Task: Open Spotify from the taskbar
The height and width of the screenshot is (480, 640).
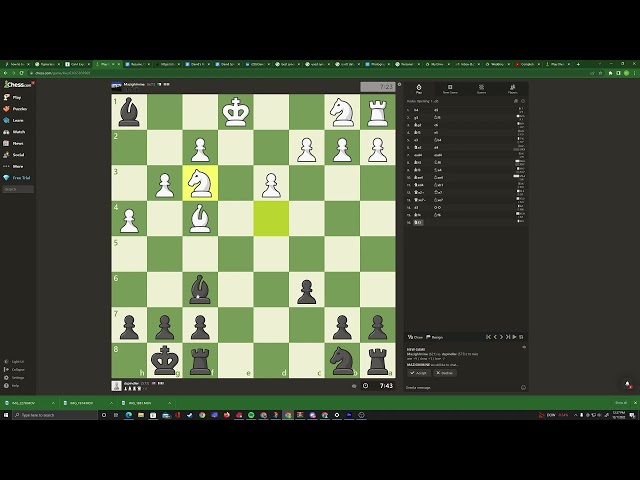Action: click(251, 415)
